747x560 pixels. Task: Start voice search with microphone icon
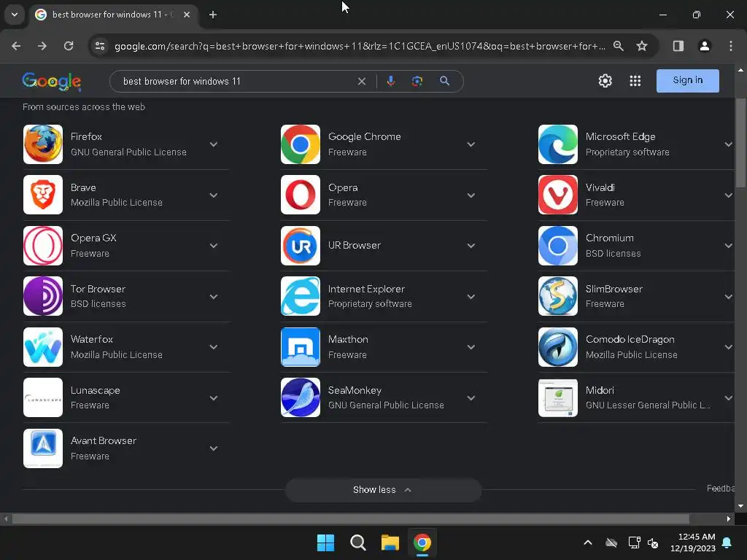[x=391, y=81]
